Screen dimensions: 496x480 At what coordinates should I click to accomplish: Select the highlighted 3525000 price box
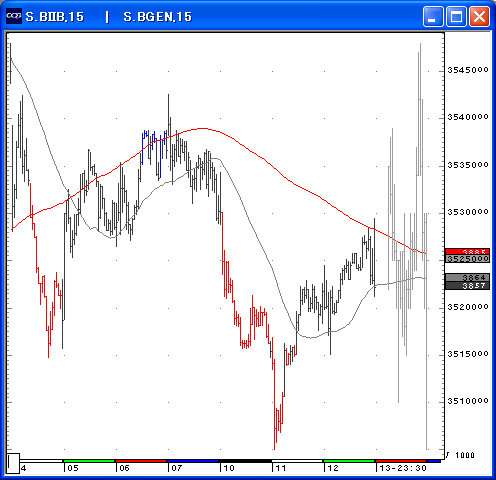click(x=468, y=259)
